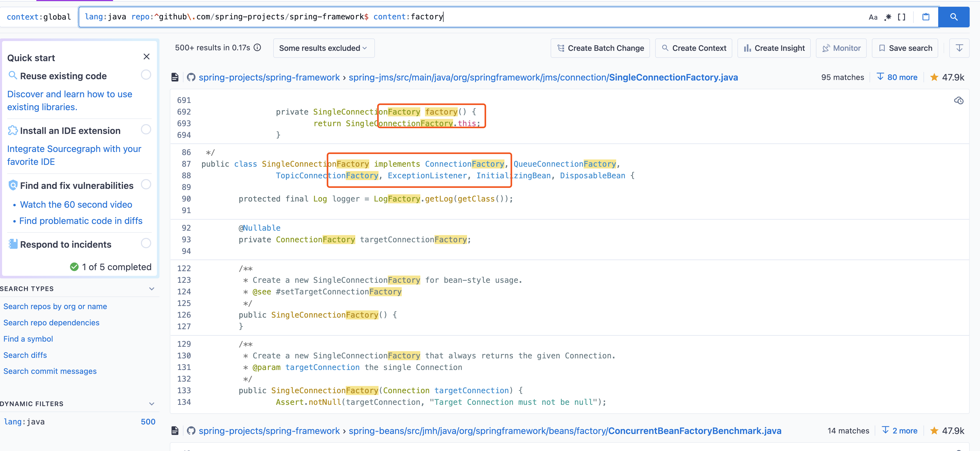Click line 126 SingleConnectionFactory constructor

coord(318,315)
